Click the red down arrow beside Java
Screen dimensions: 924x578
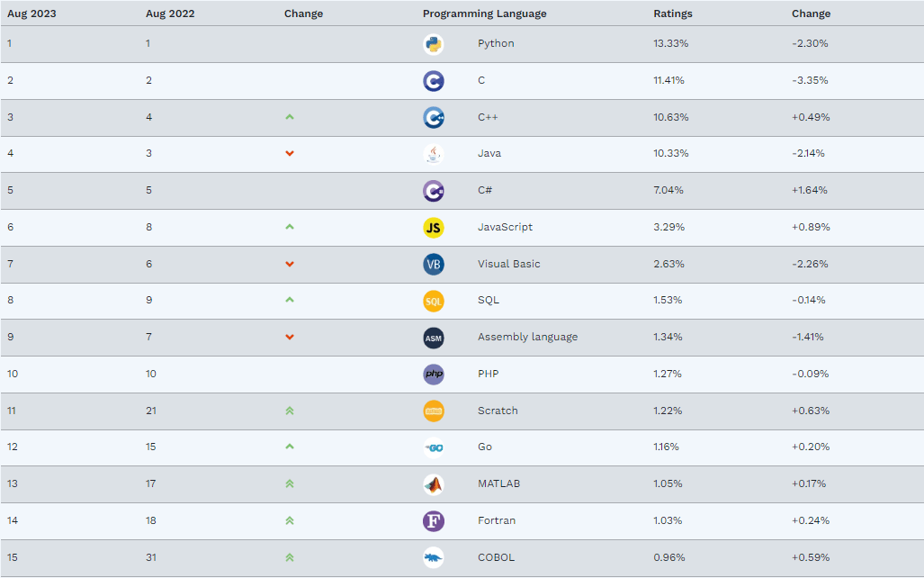point(290,154)
